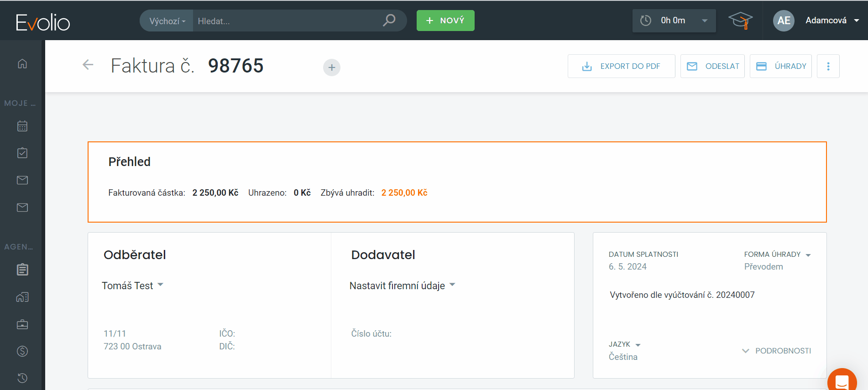Screen dimensions: 868x390
Task: Expand the Výchozí search filter dropdown
Action: pyautogui.click(x=167, y=21)
